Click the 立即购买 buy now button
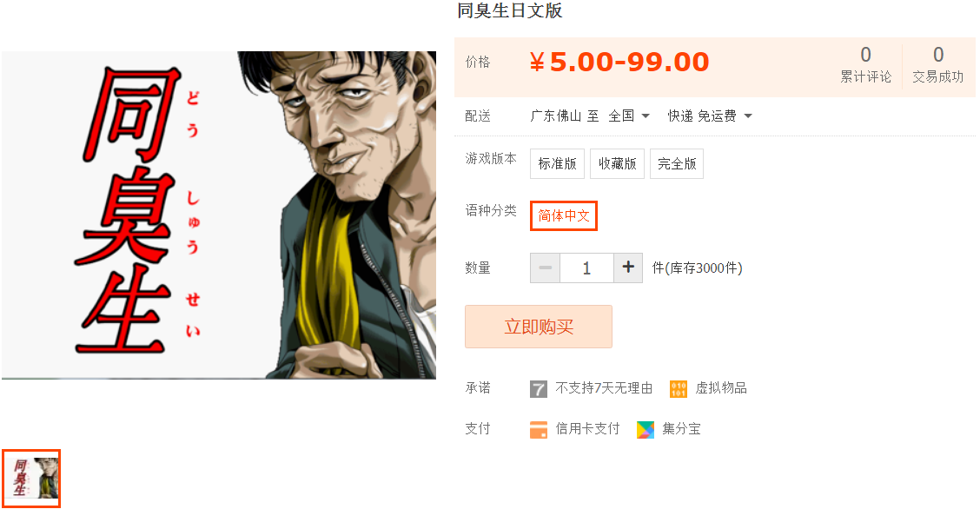The height and width of the screenshot is (509, 980). [x=538, y=327]
